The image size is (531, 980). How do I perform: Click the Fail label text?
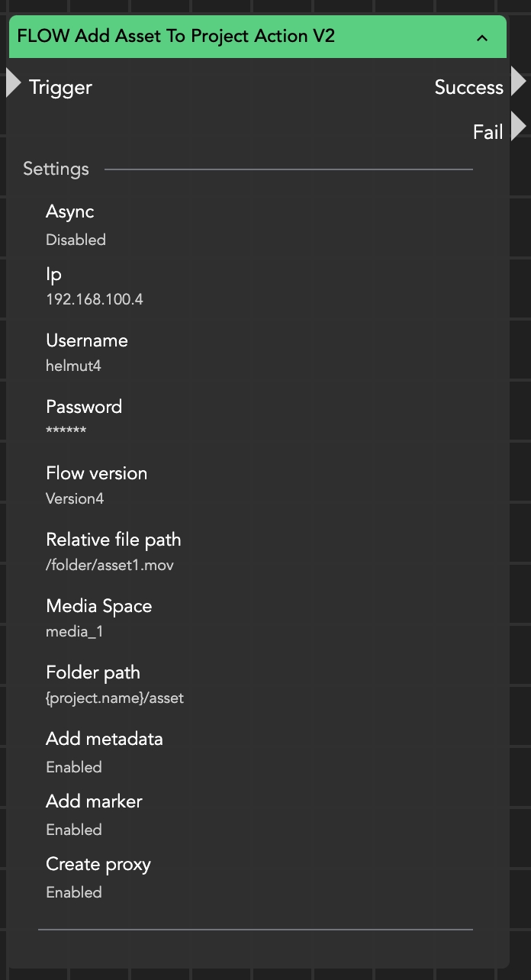pos(488,132)
